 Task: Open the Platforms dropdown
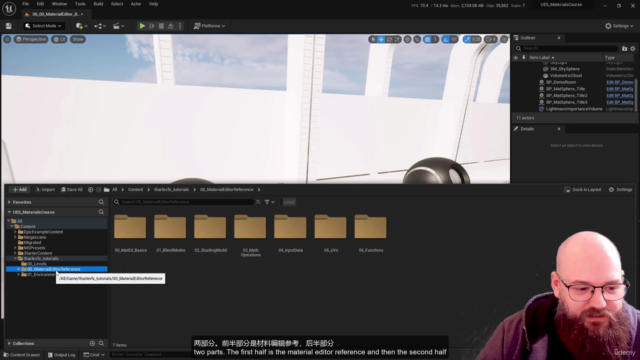(209, 26)
